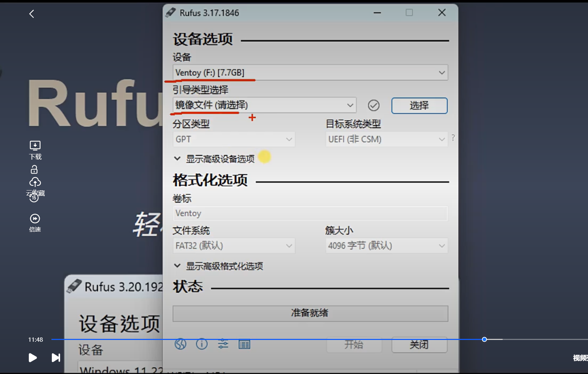Screen dimensions: 588x374
Task: Click the 文件系统 label
Action: (x=191, y=231)
